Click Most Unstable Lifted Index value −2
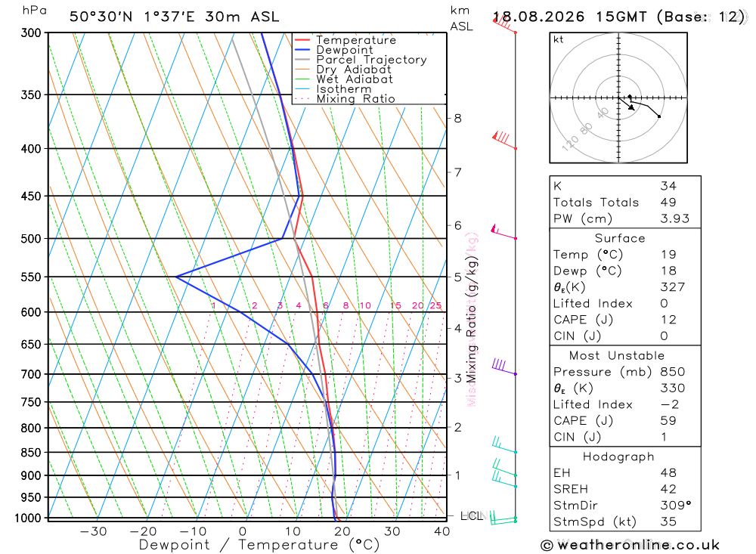Viewport: 756px width, 554px height. tap(670, 404)
